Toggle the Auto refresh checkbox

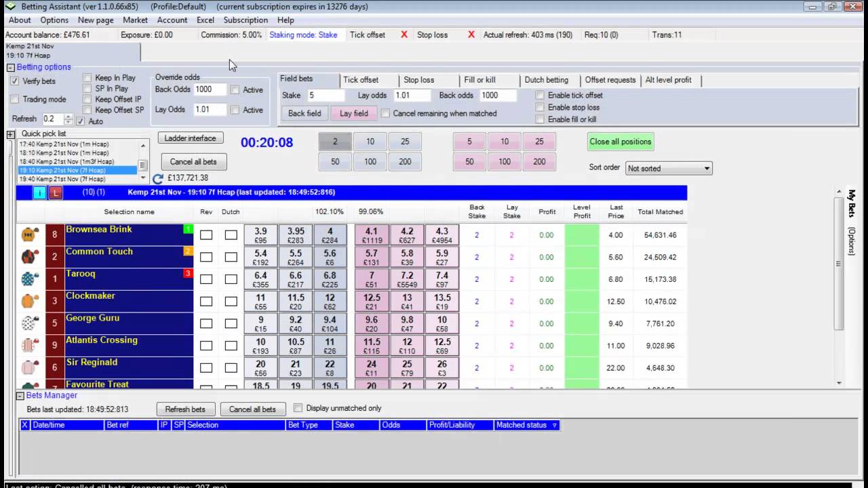click(x=81, y=121)
